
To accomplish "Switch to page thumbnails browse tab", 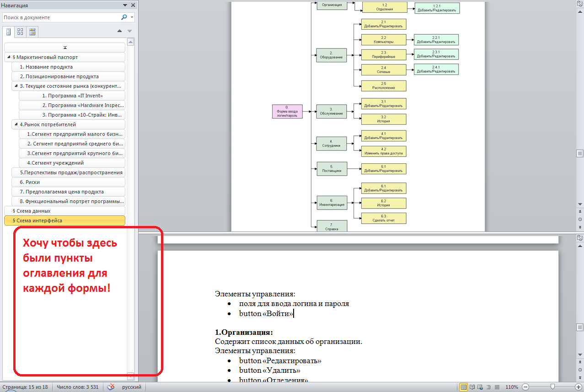I will (x=20, y=32).
